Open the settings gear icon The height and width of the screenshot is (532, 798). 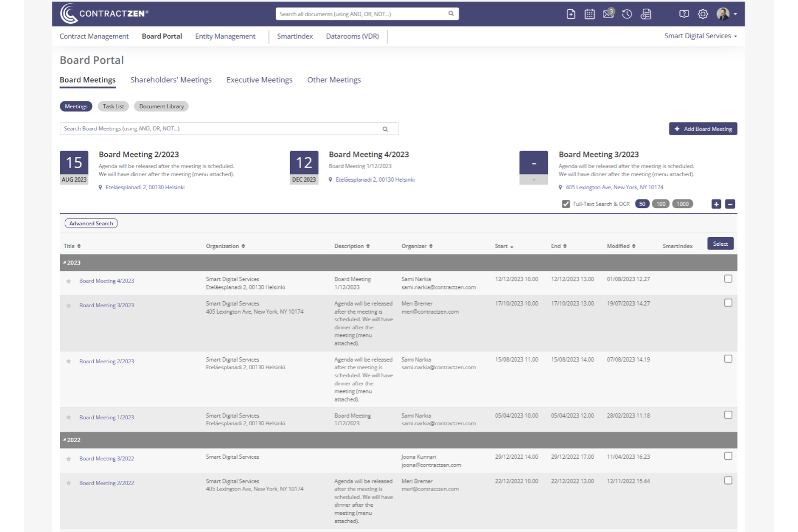(703, 14)
